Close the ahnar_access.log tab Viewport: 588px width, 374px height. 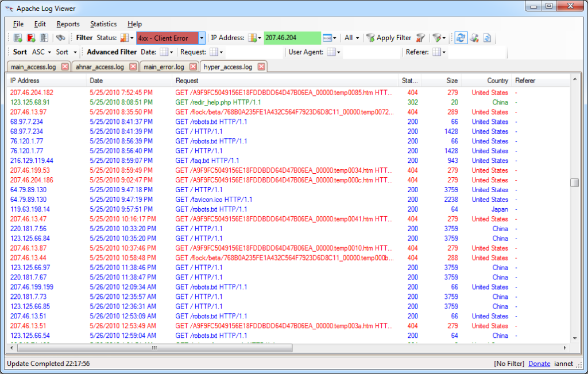click(x=133, y=67)
